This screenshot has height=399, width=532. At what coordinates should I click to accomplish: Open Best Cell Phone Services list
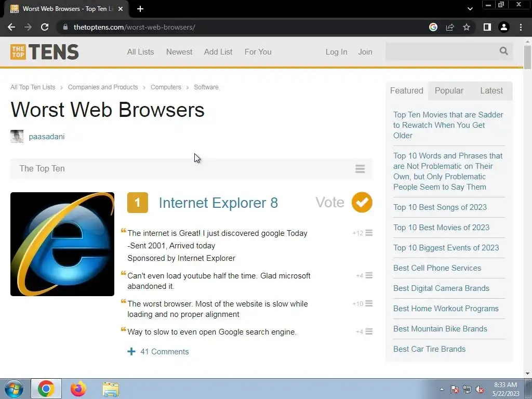tap(437, 268)
